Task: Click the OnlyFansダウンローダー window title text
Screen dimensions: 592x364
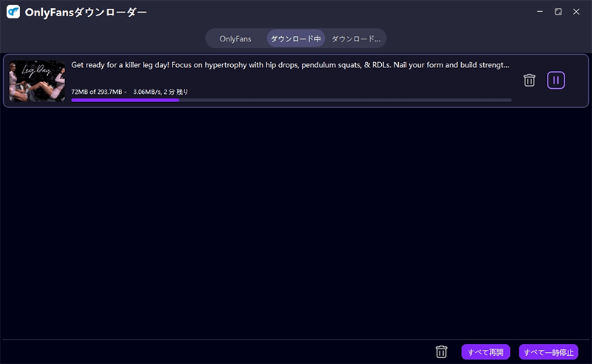Action: click(x=85, y=13)
